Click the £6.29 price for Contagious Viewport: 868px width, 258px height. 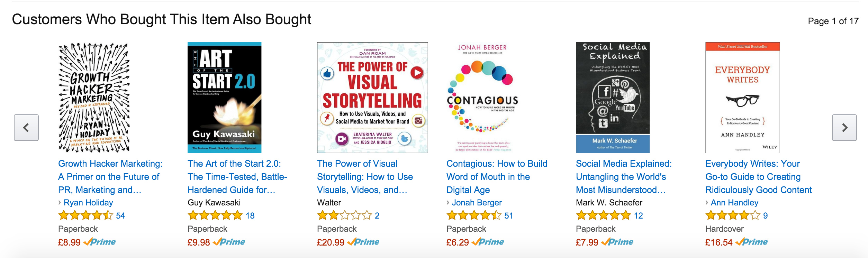(457, 242)
